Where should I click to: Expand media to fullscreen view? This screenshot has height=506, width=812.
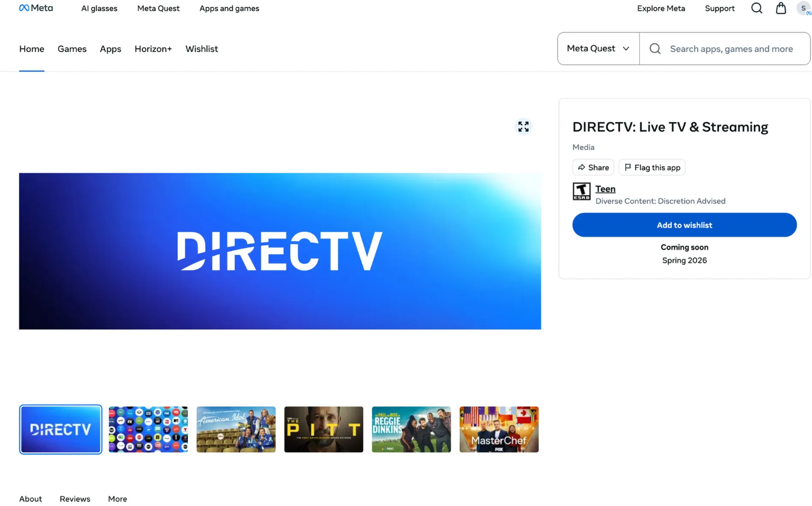tap(523, 126)
